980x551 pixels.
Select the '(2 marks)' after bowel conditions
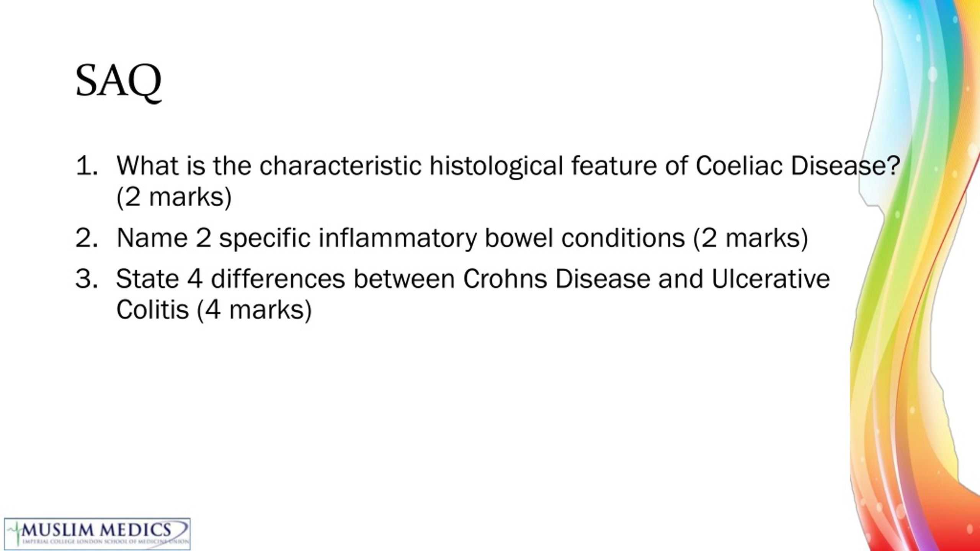click(x=751, y=238)
